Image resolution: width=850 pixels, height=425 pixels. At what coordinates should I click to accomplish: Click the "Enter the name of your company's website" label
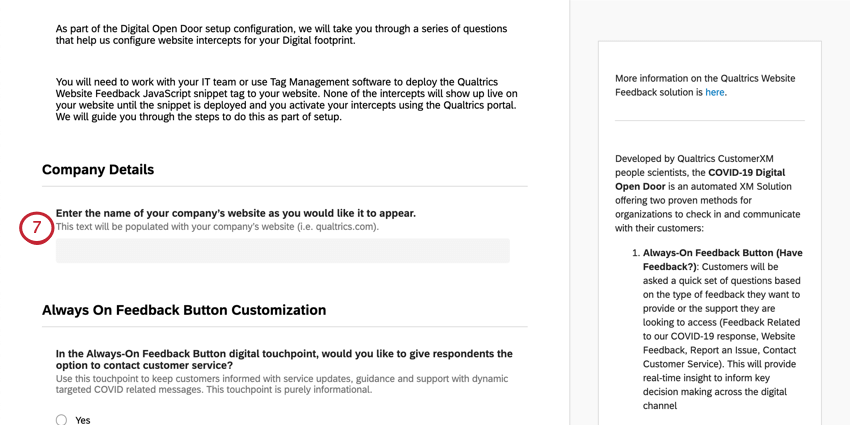[236, 213]
